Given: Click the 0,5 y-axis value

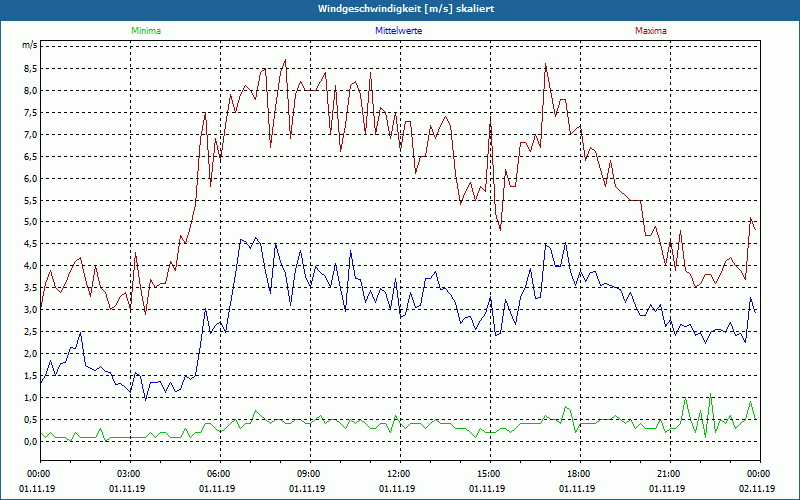Looking at the screenshot, I should click(29, 419).
